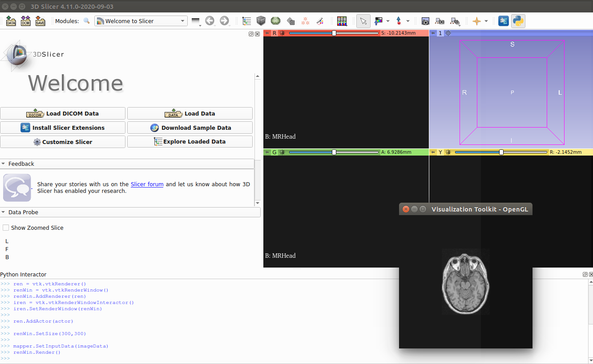Open the Data module tree icon

(246, 21)
